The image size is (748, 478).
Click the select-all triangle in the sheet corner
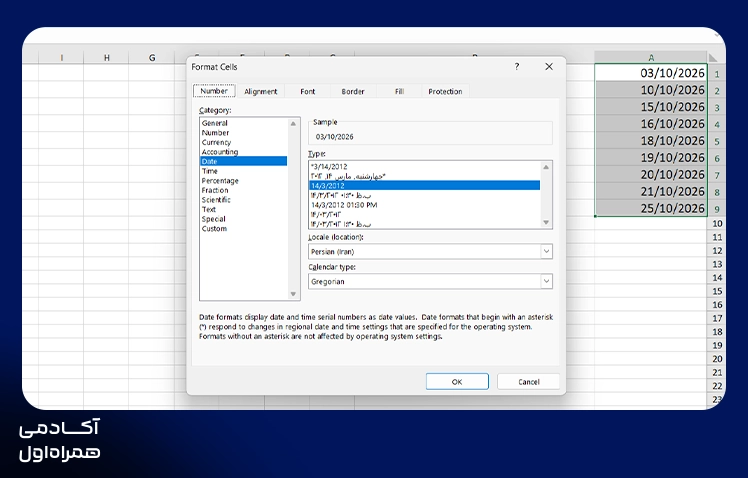pos(713,58)
